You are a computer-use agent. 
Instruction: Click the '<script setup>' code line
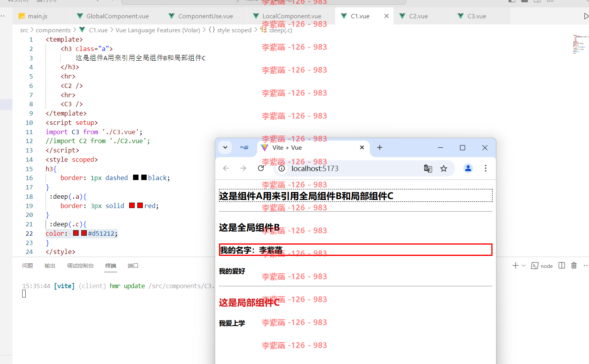[x=72, y=122]
